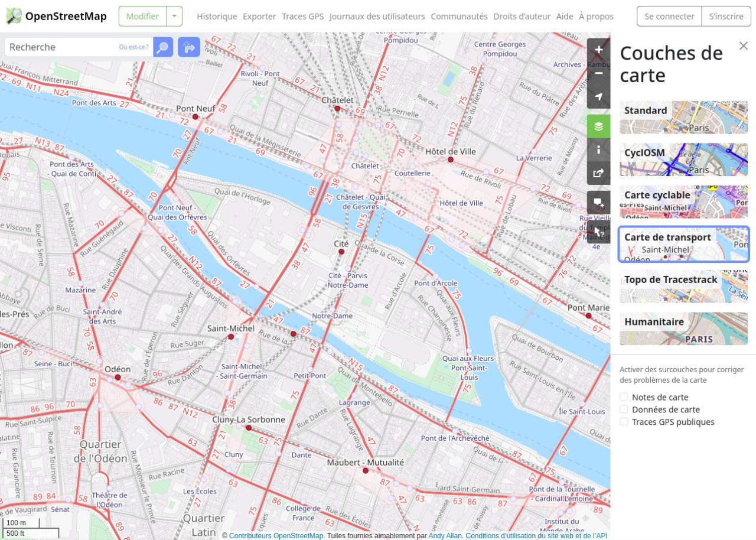The width and height of the screenshot is (756, 540).
Task: Click the "Où est-ce ?" link
Action: point(133,47)
